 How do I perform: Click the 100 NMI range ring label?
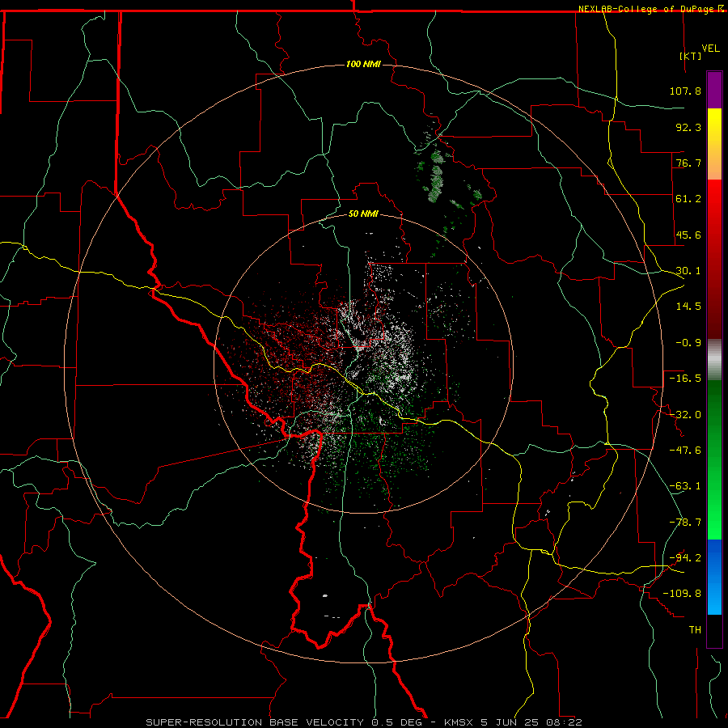[x=363, y=64]
